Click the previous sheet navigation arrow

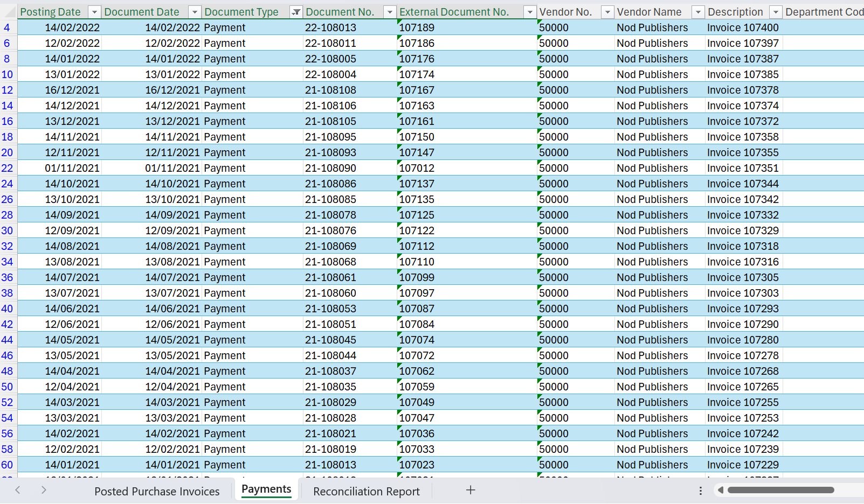(x=18, y=490)
